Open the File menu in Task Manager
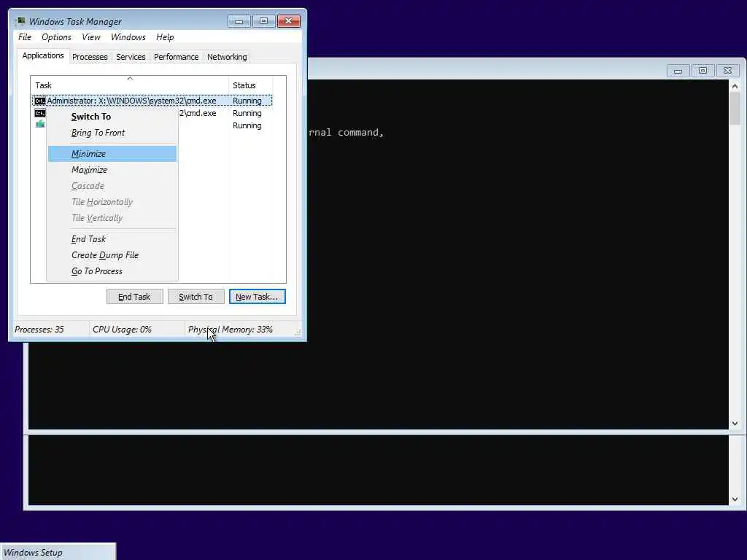This screenshot has height=560, width=747. point(25,37)
